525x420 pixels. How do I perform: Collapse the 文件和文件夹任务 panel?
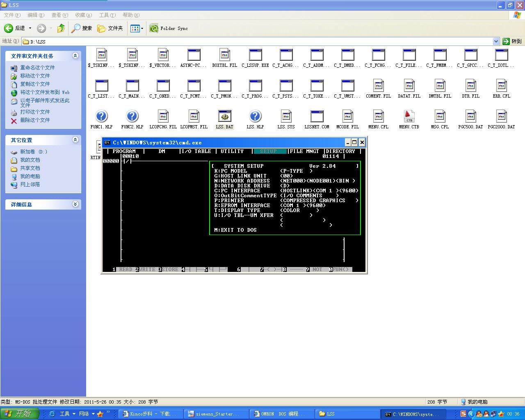click(x=75, y=56)
